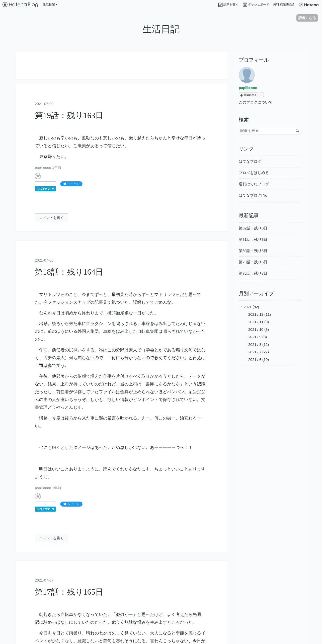Image resolution: width=322 pixels, height=644 pixels.
Task: Open このブログについて link
Action: pyautogui.click(x=256, y=102)
